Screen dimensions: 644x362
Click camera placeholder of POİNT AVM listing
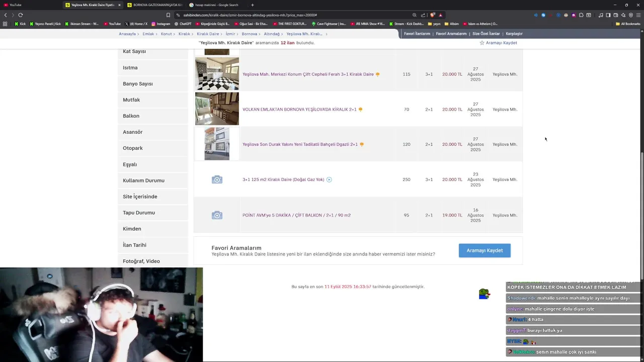217,215
